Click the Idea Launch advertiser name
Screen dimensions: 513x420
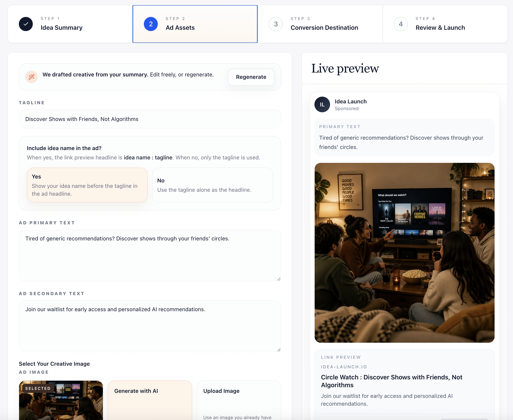click(x=351, y=101)
